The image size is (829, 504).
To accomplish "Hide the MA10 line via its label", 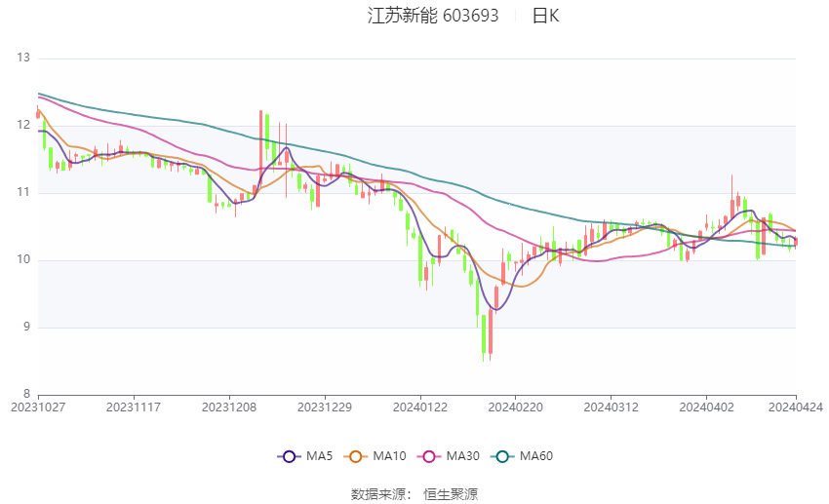I will click(389, 456).
